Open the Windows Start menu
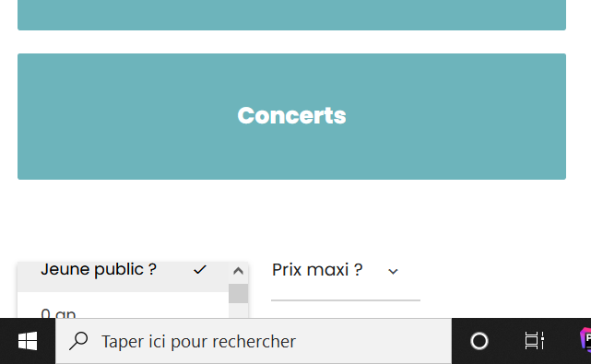 [28, 341]
